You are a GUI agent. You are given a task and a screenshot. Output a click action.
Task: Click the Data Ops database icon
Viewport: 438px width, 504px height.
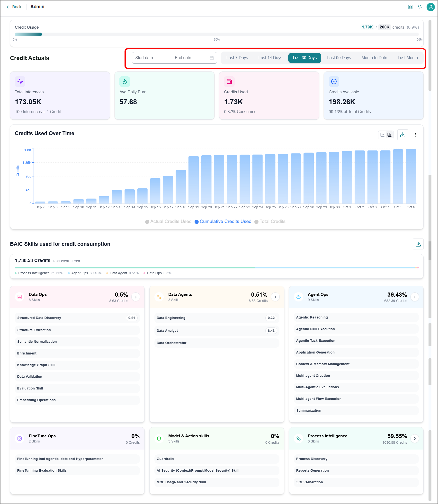(x=19, y=297)
